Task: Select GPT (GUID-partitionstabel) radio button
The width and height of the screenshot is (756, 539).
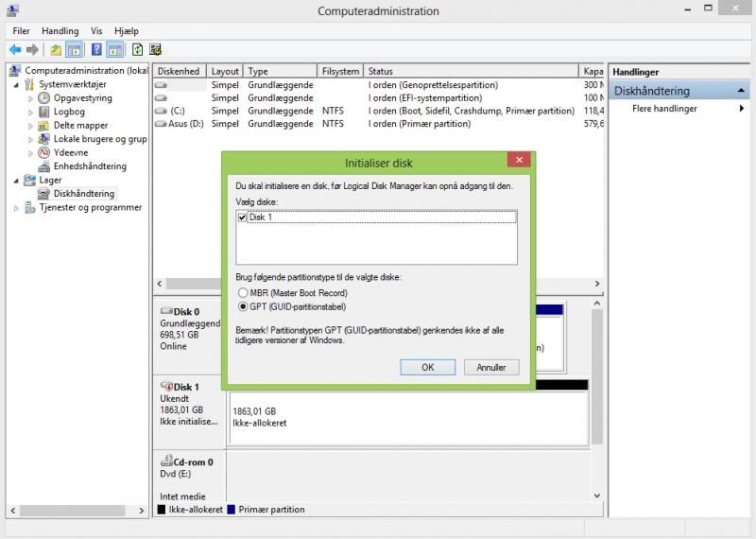Action: click(x=243, y=306)
